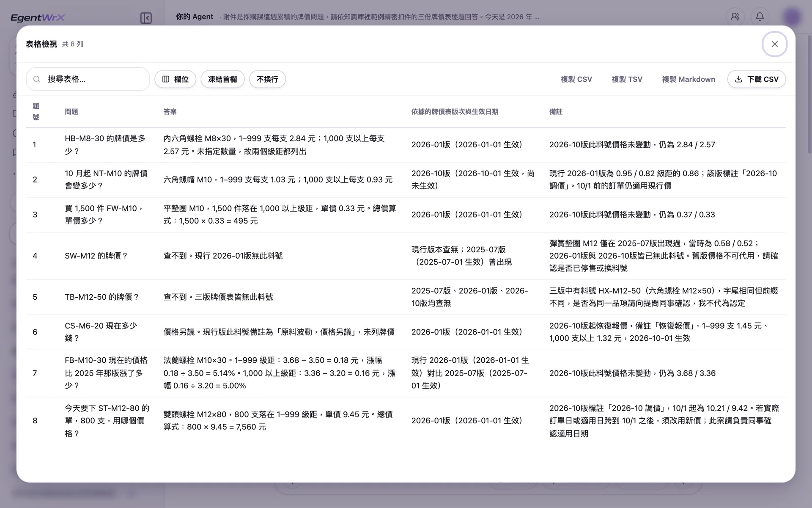This screenshot has height=508, width=812.
Task: Click the search magnifier icon
Action: 37,79
